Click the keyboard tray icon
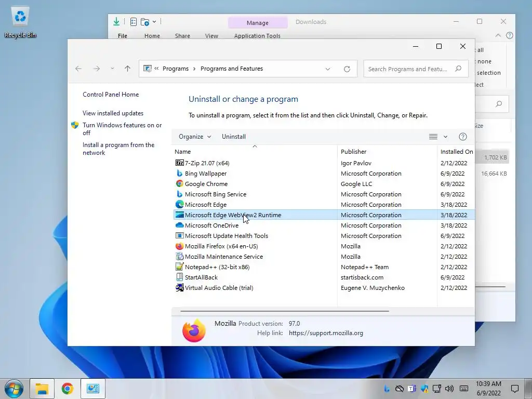The height and width of the screenshot is (399, 532). tap(464, 389)
